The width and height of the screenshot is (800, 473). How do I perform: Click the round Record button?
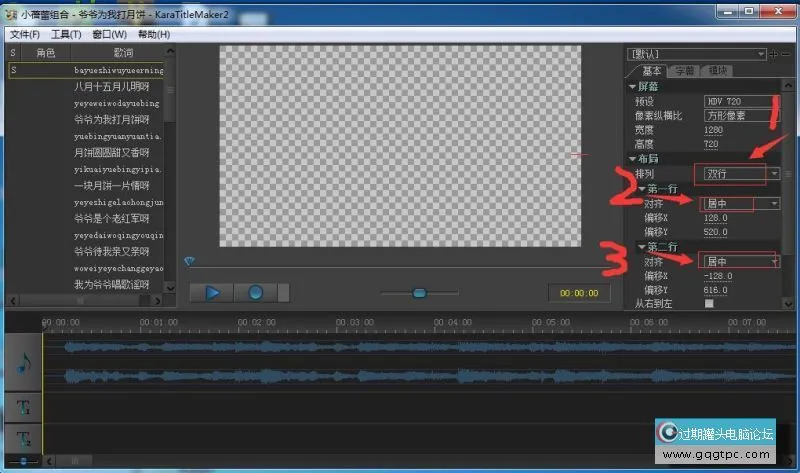point(255,293)
